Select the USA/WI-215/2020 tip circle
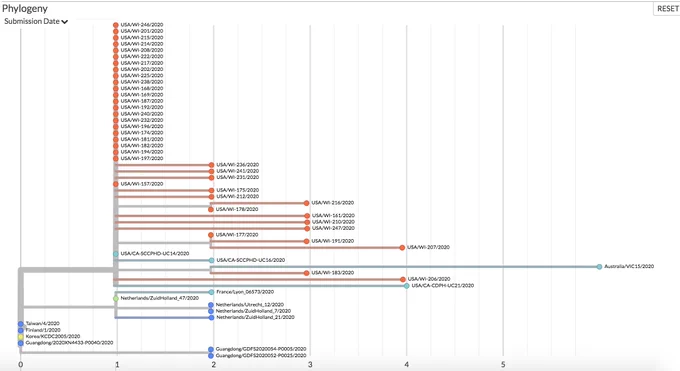Screen dimensions: 680x371 [116, 38]
